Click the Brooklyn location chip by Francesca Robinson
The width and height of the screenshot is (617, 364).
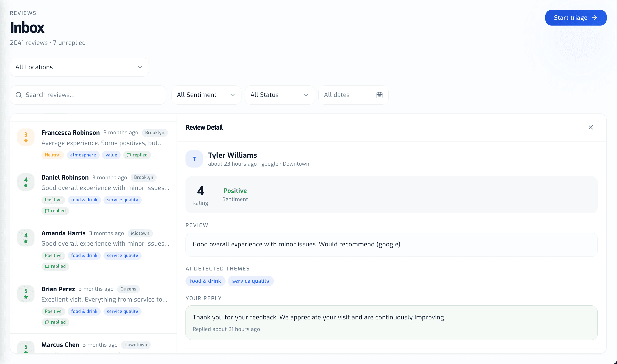[155, 133]
